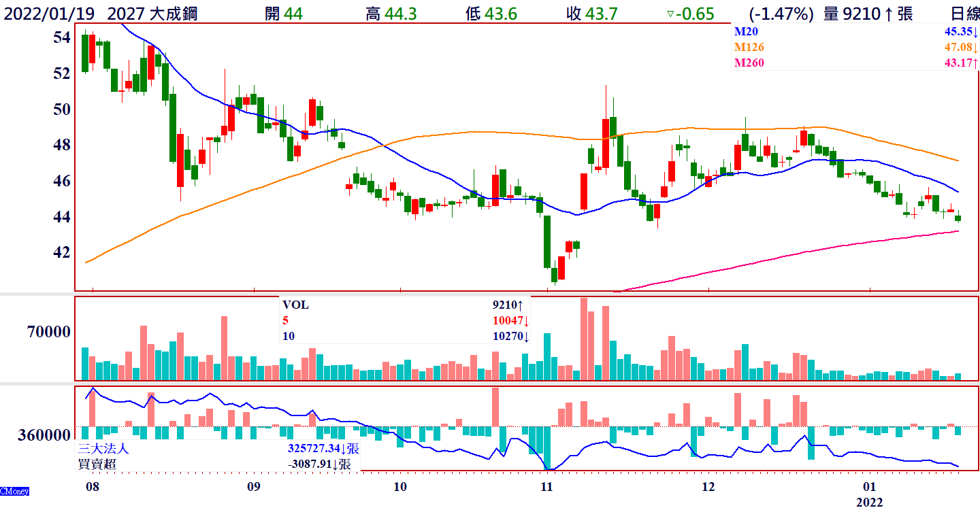
Task: Click the down arrow after M20 value 45.35
Action: tap(975, 31)
